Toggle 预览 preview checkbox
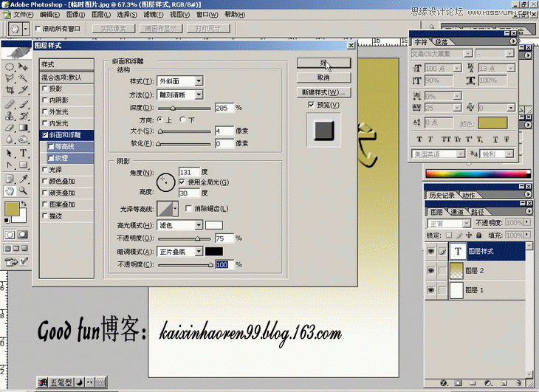This screenshot has height=392, width=539. (x=311, y=105)
